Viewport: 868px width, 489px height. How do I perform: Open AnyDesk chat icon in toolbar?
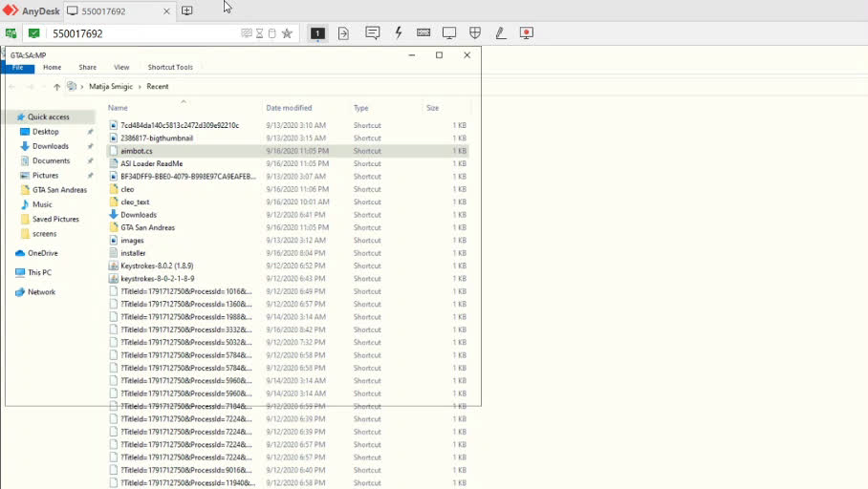pos(373,33)
